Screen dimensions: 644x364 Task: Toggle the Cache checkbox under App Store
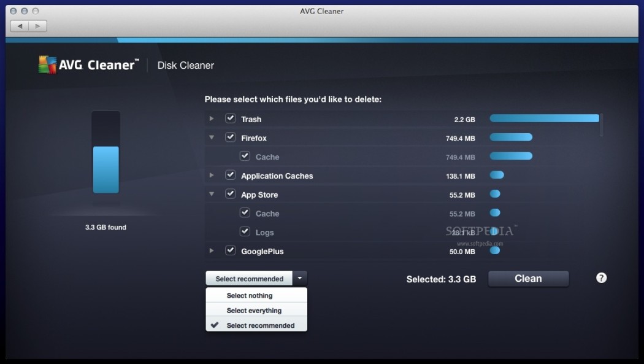tap(245, 213)
